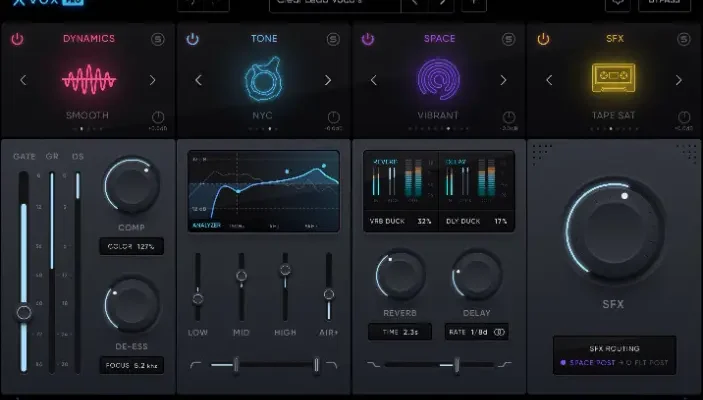Select the Vibrant space spiral icon
Image resolution: width=703 pixels, height=400 pixels.
(439, 80)
